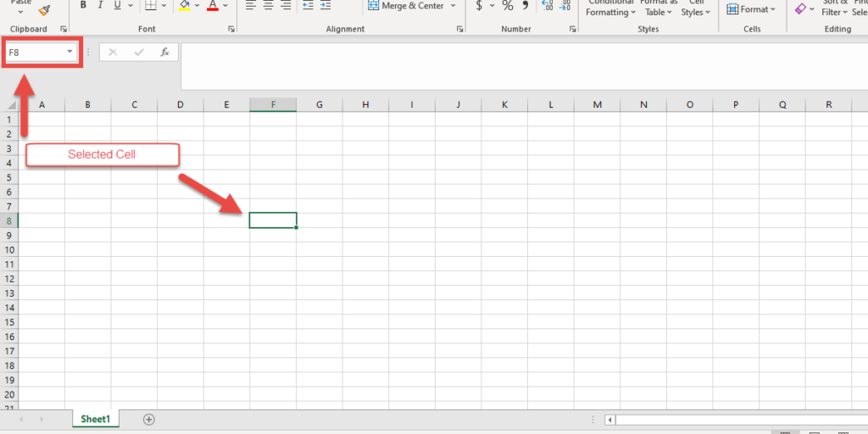Decrease indent in Alignment group

(x=309, y=6)
